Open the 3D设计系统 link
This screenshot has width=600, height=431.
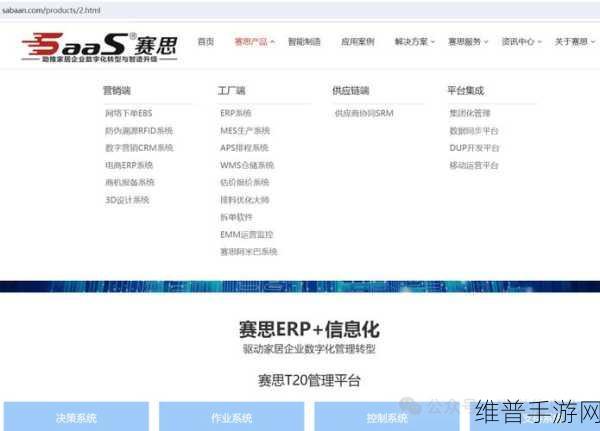[127, 200]
